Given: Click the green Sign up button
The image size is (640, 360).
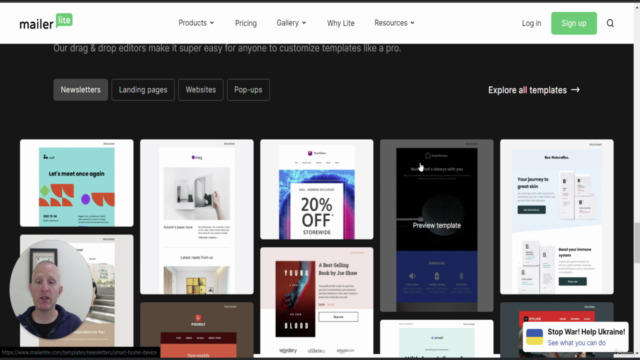Looking at the screenshot, I should pyautogui.click(x=574, y=23).
